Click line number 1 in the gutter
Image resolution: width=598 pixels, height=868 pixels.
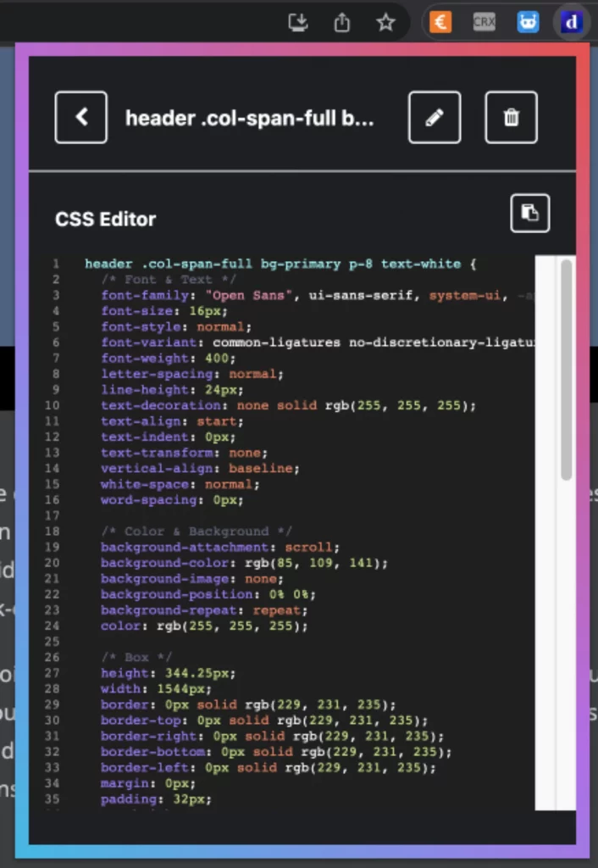pos(56,264)
